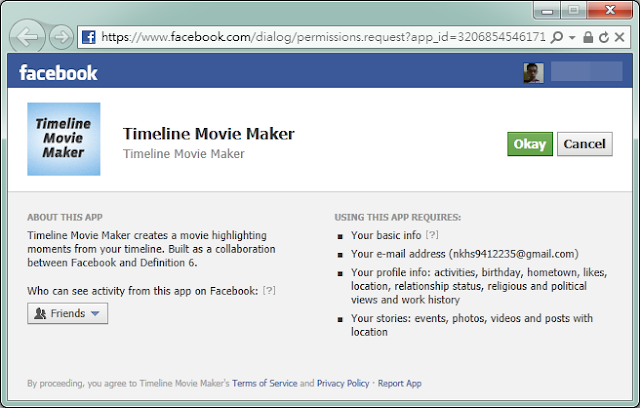Screen dimensions: 640x408
Task: Click the padlock security icon
Action: (588, 37)
